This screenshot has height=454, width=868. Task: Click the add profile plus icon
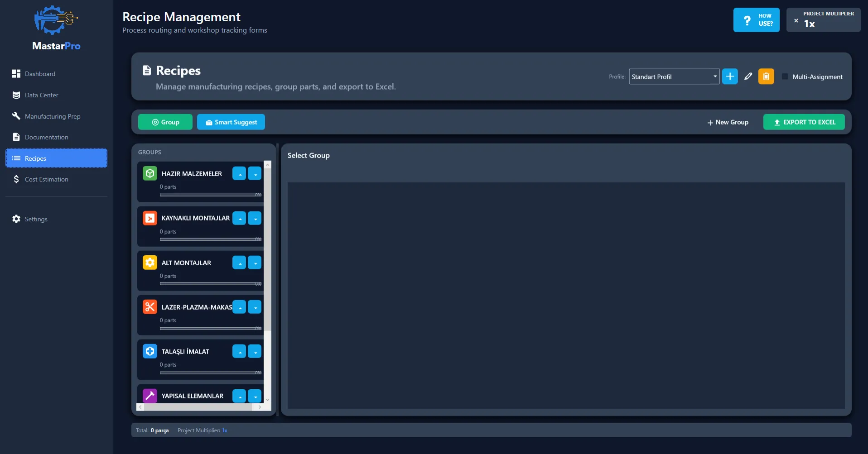click(x=730, y=76)
